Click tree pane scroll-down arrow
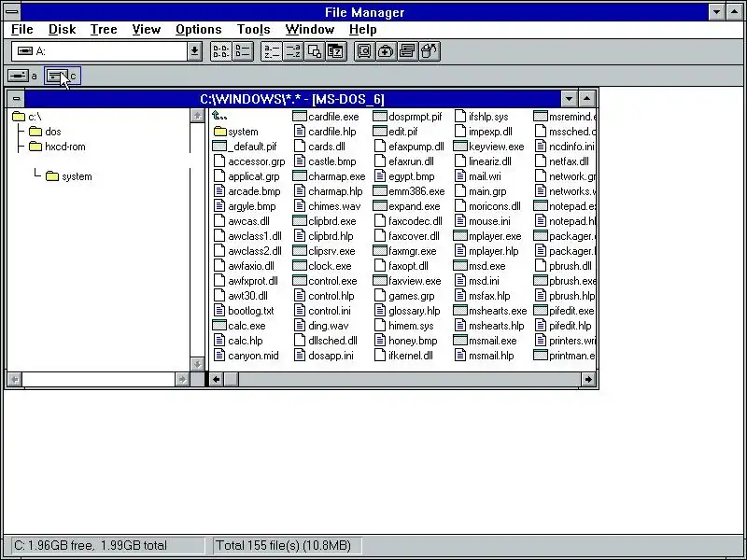Screen dimensions: 747x560 click(197, 364)
